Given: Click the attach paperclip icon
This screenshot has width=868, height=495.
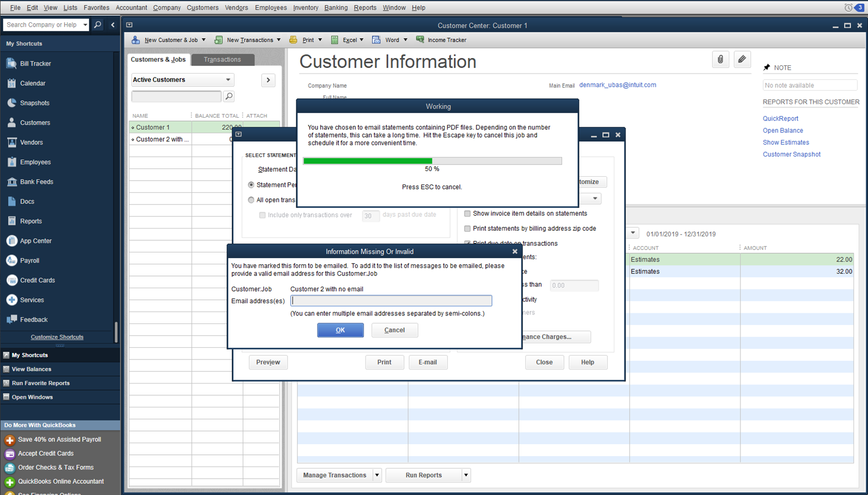Looking at the screenshot, I should [720, 59].
